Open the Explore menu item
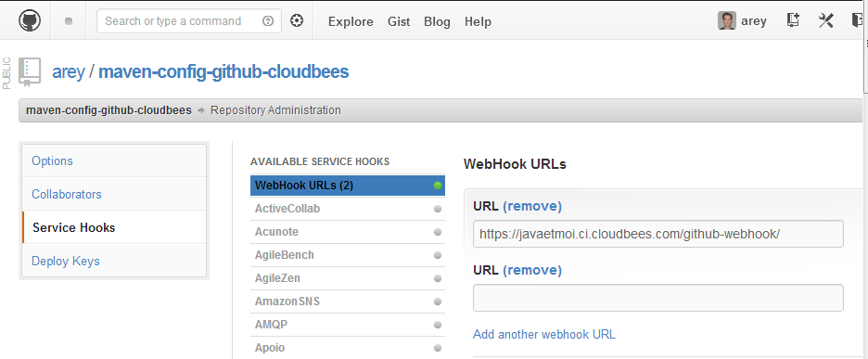Image resolution: width=868 pixels, height=359 pixels. tap(351, 21)
